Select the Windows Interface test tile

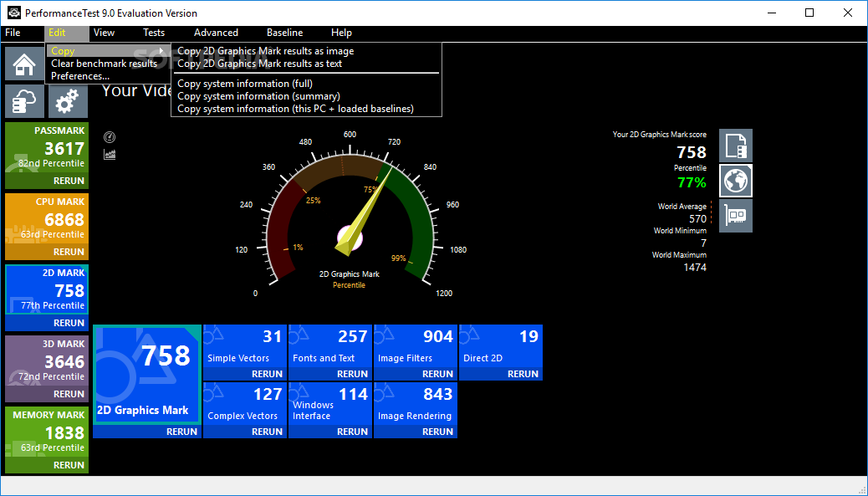[x=330, y=403]
